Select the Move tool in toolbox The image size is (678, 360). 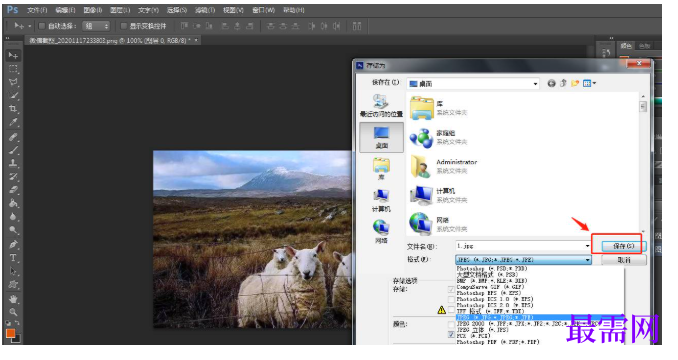[x=13, y=56]
